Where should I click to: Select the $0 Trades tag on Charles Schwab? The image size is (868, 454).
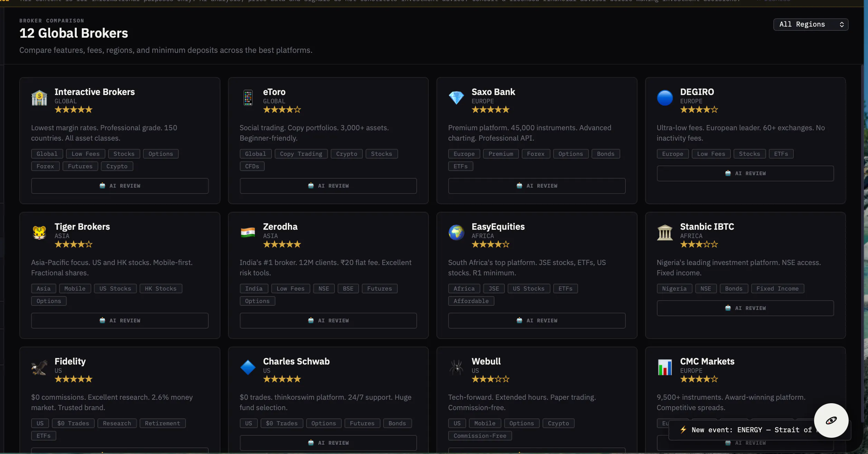click(x=282, y=423)
